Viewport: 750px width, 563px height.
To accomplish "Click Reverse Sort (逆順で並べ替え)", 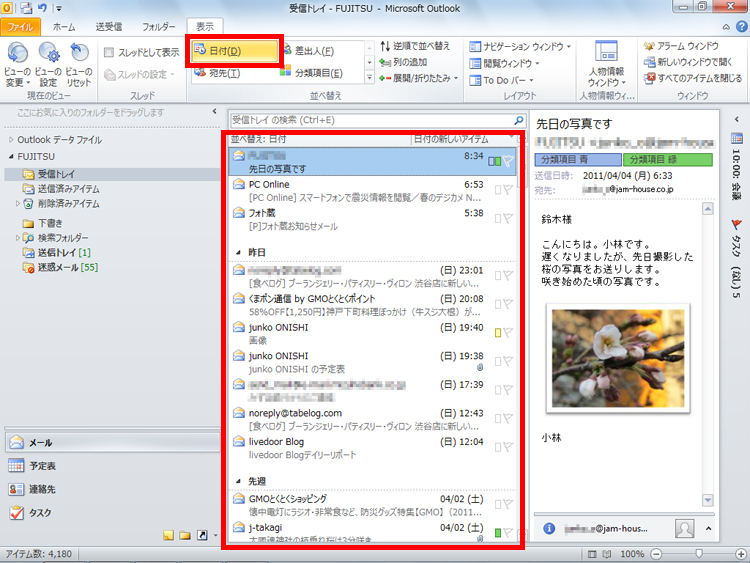I will tap(415, 46).
